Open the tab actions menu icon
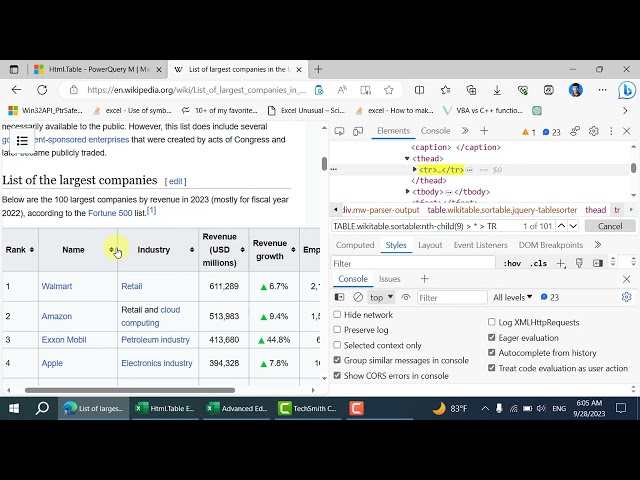Screen dimensions: 640x480 (14, 69)
